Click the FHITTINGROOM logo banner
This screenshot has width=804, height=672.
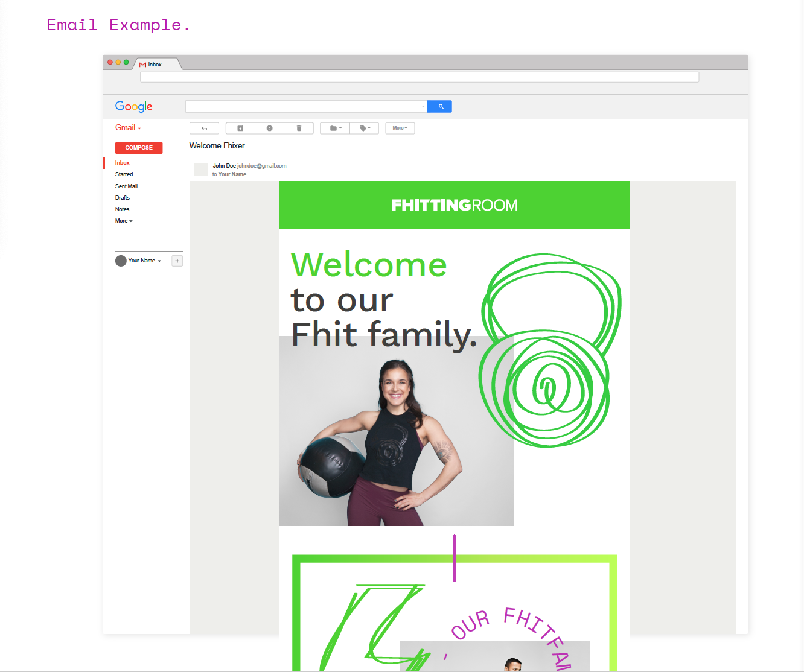tap(455, 205)
